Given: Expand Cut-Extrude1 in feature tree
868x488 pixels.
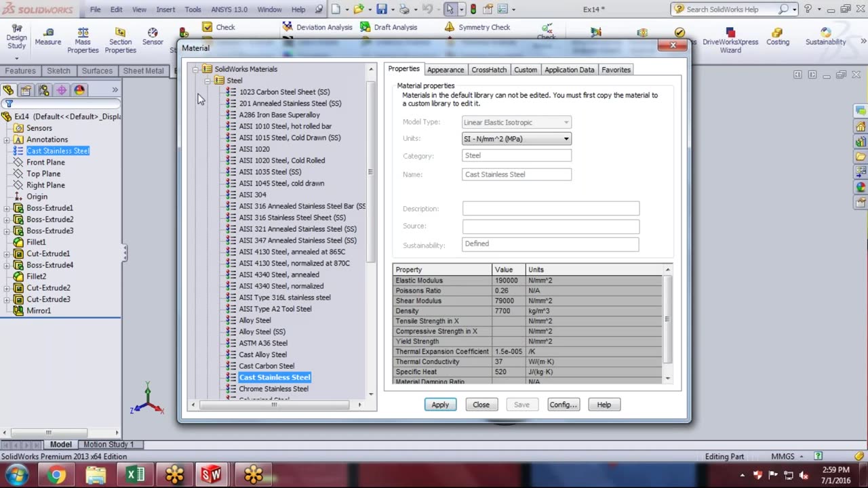Looking at the screenshot, I should [x=7, y=253].
